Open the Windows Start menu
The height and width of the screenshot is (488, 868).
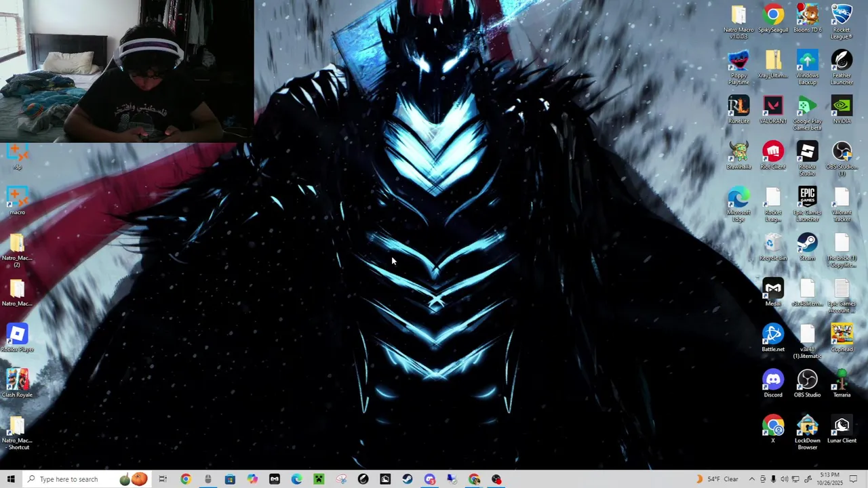[11, 479]
